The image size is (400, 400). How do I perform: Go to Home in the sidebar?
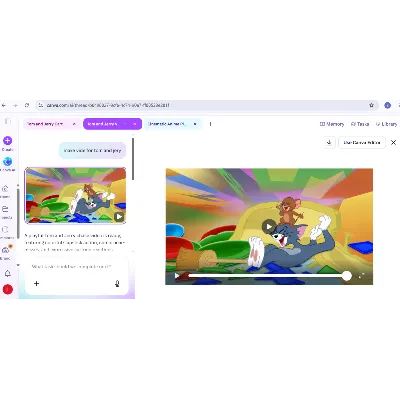pos(5,189)
